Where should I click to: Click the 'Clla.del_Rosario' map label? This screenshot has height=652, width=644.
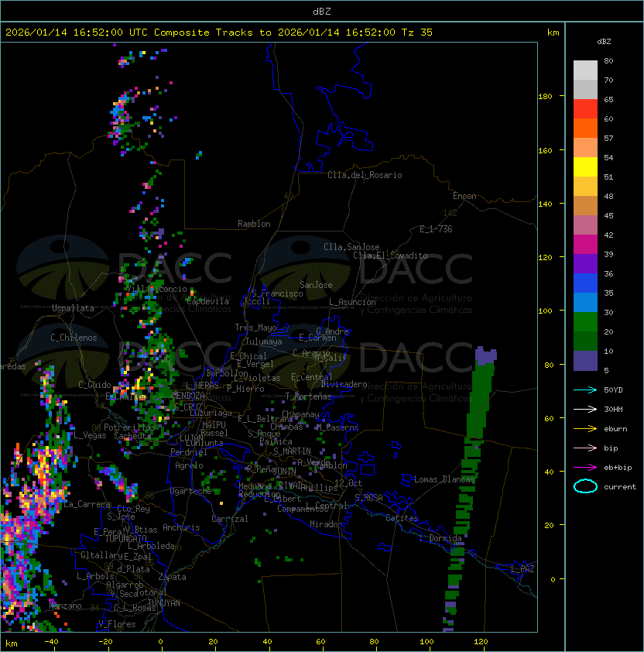click(365, 175)
